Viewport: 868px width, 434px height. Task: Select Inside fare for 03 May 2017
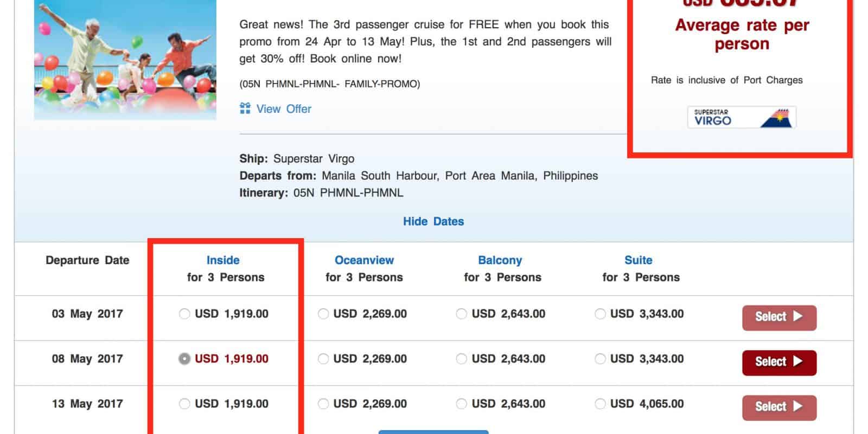pyautogui.click(x=184, y=314)
